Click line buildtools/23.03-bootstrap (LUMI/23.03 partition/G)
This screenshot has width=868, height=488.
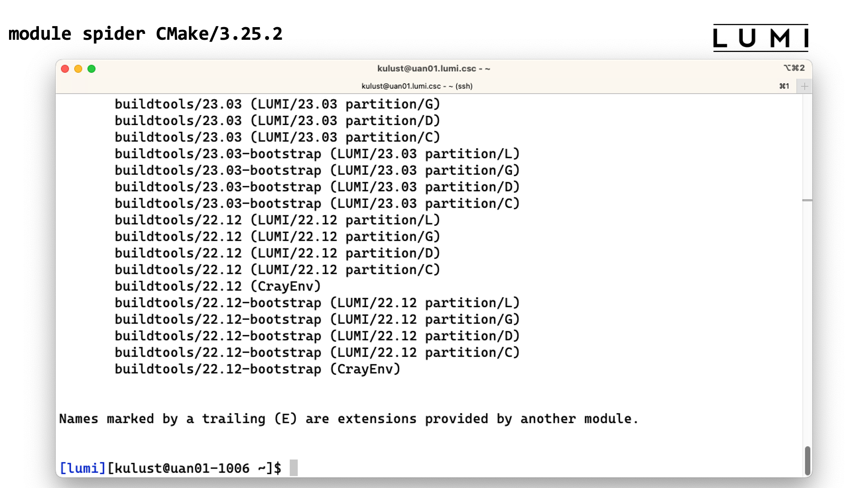click(317, 171)
